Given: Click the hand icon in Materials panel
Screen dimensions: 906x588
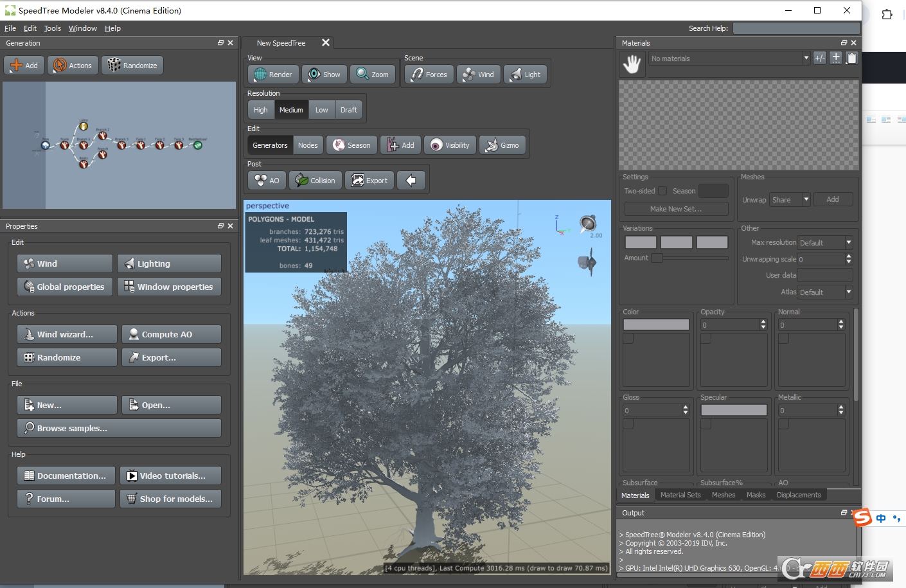Looking at the screenshot, I should coord(632,64).
